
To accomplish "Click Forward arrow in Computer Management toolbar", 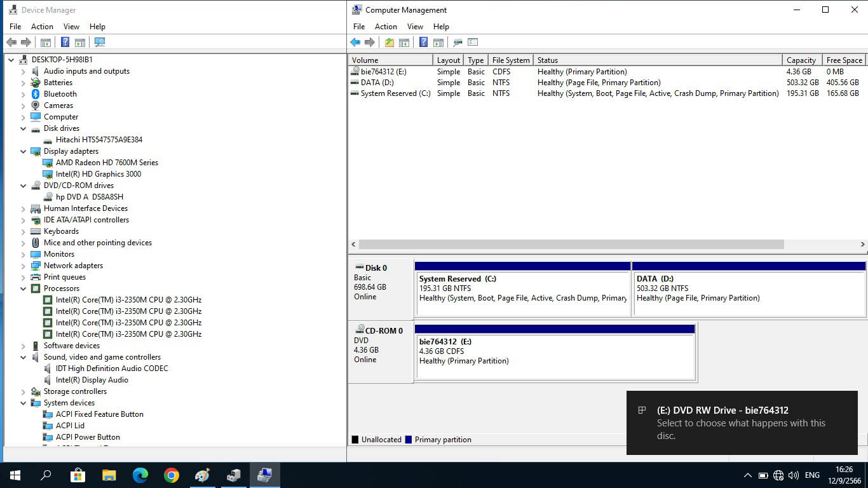I will (x=370, y=43).
